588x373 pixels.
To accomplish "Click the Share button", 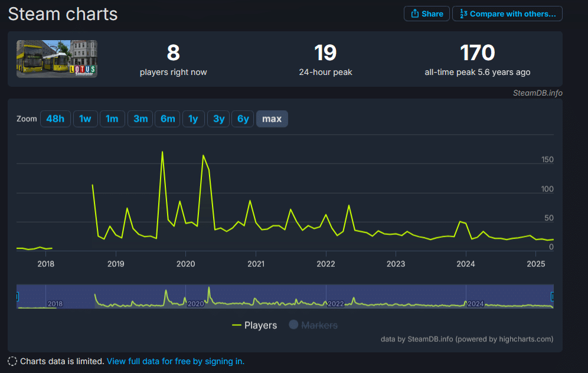I will click(426, 14).
